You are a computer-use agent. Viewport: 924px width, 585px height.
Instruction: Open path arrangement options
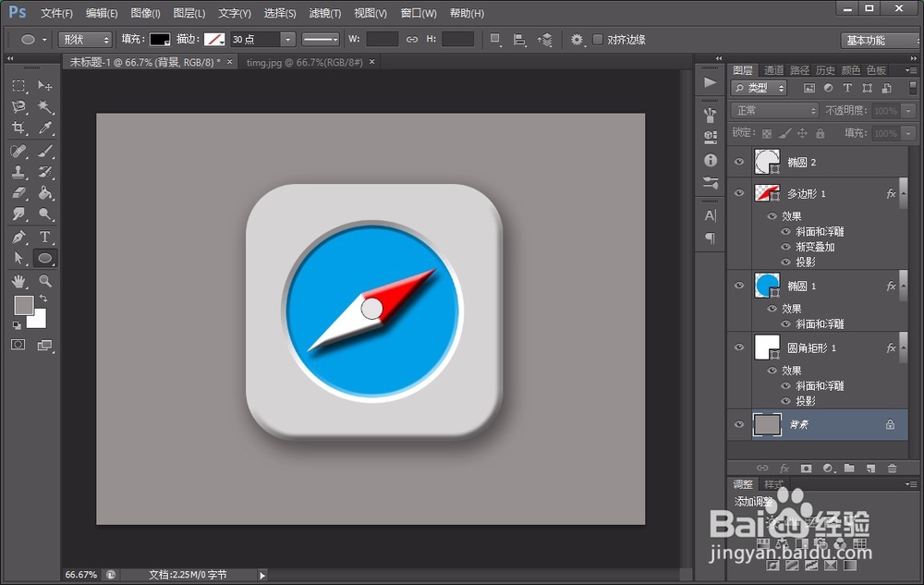544,40
